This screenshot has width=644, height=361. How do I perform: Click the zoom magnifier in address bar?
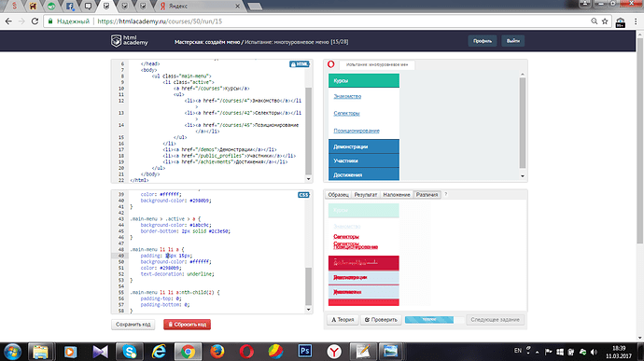[594, 21]
